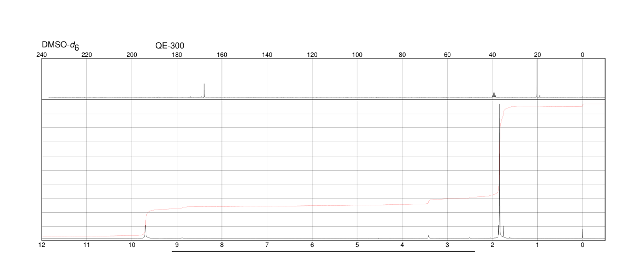The height and width of the screenshot is (278, 644).
Task: Select the 20 tick label on carbon axis
Action: [538, 55]
